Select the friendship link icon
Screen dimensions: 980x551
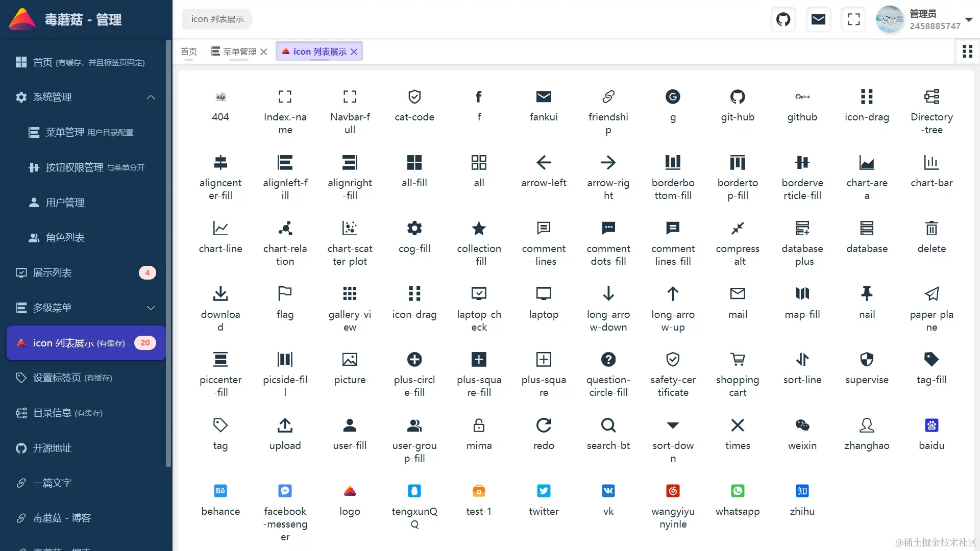tap(608, 96)
